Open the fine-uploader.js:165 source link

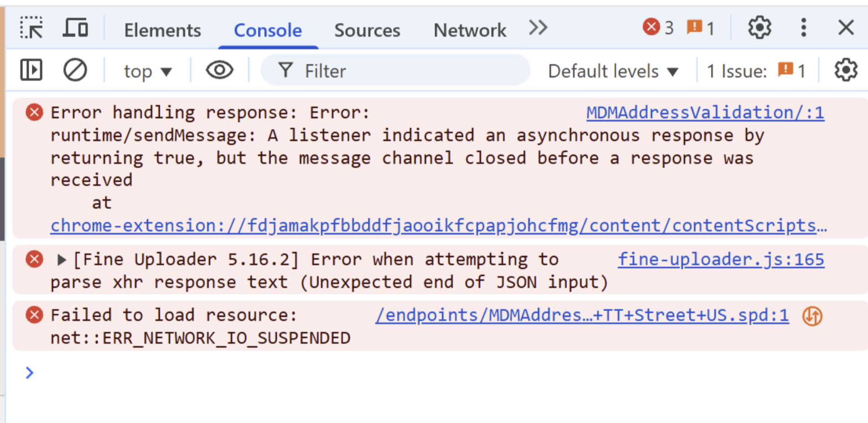coord(720,259)
